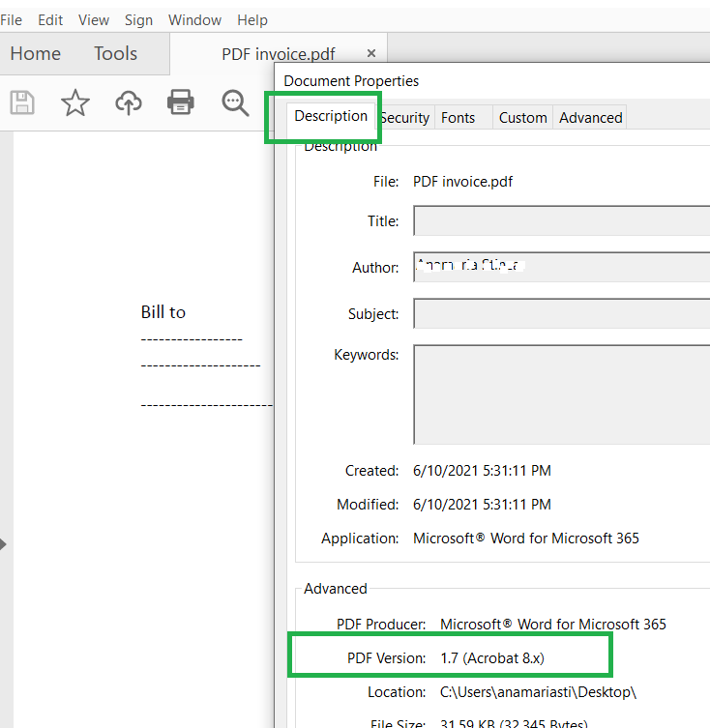Viewport: 710px width, 728px height.
Task: Open the Sign menu
Action: pyautogui.click(x=138, y=19)
